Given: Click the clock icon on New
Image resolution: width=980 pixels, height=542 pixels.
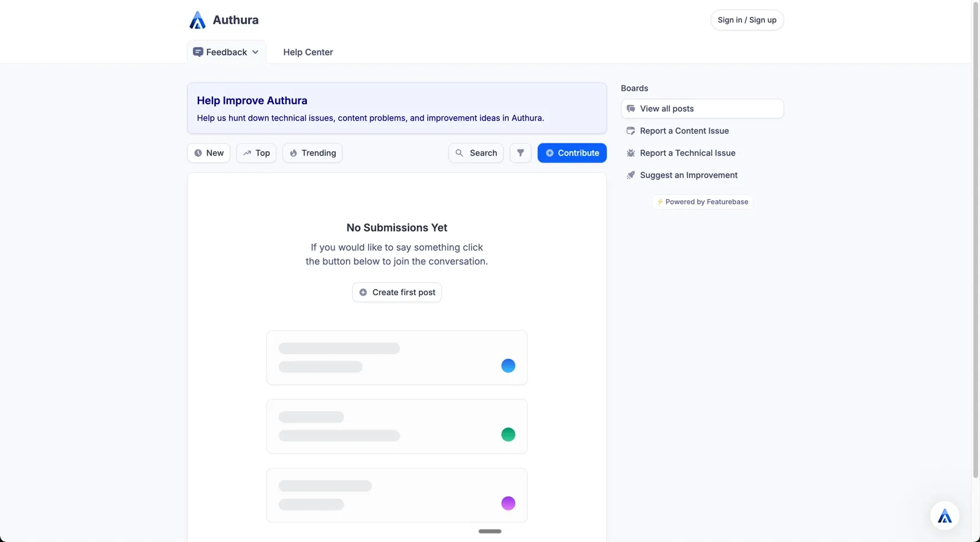Looking at the screenshot, I should point(198,153).
